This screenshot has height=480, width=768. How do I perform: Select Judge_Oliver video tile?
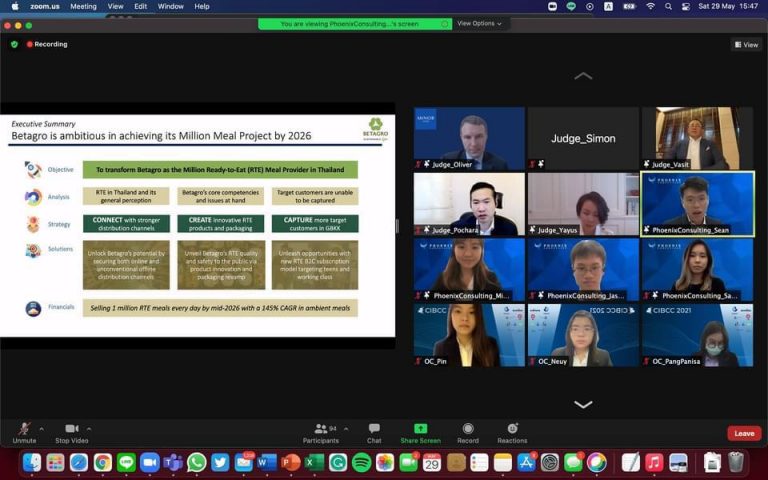(x=469, y=139)
